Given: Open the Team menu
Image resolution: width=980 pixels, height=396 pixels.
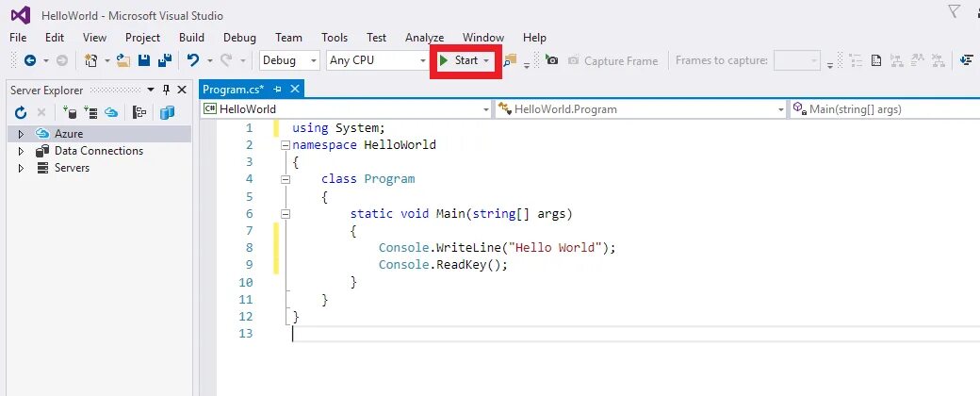Looking at the screenshot, I should click(x=288, y=38).
